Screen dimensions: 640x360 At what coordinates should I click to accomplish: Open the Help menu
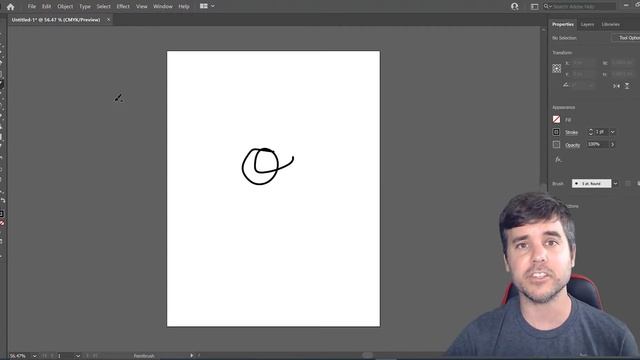click(x=184, y=7)
